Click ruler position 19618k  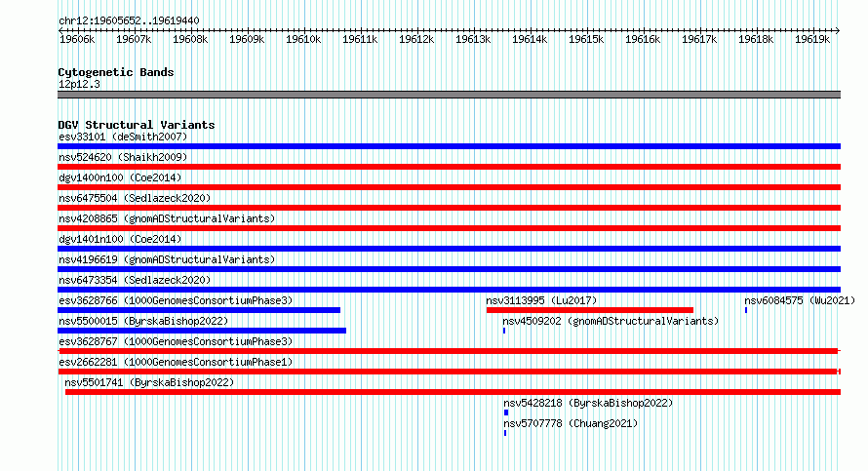click(x=756, y=39)
